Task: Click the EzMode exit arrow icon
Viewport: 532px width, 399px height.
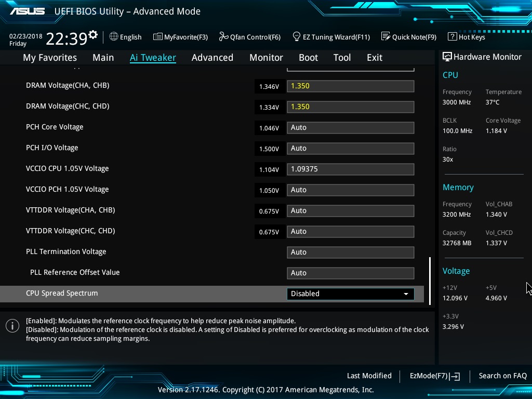Action: (455, 376)
